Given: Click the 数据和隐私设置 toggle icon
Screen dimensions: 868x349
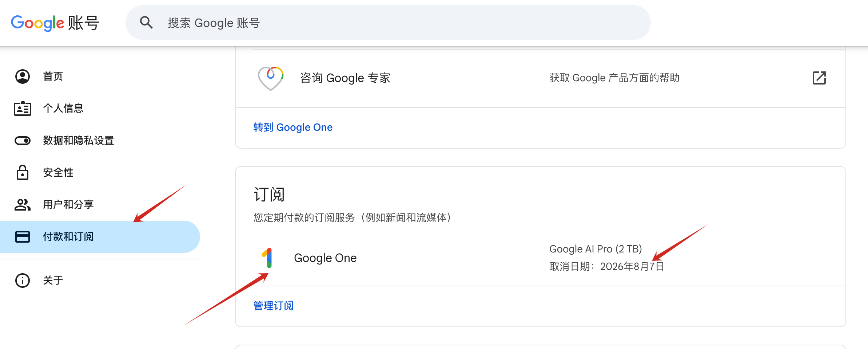Looking at the screenshot, I should point(23,141).
